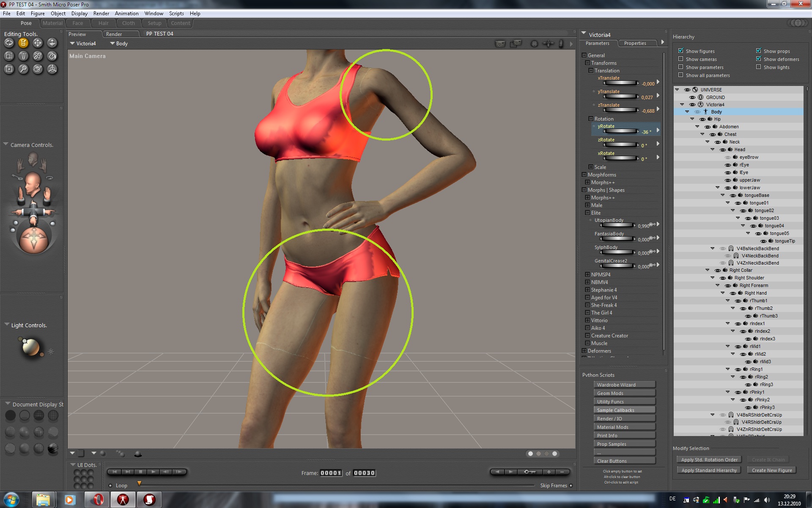This screenshot has height=508, width=812.
Task: Enable the Show cameras checkbox
Action: (681, 59)
